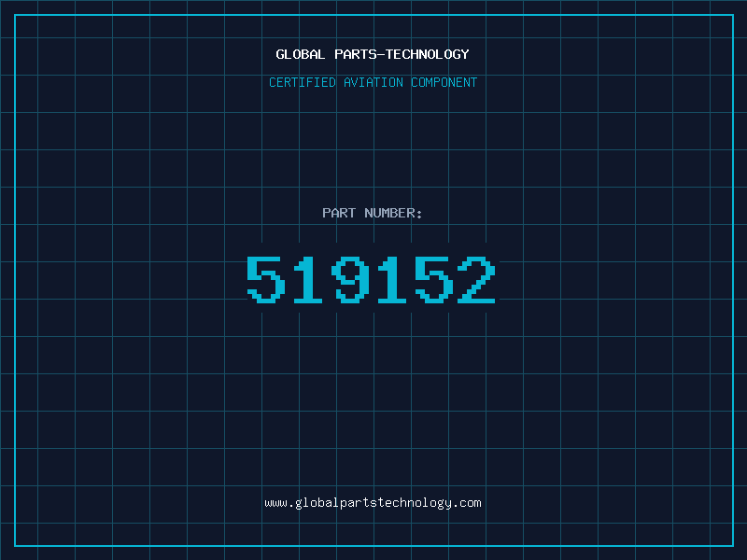The width and height of the screenshot is (747, 560).
Task: Click the ".com" ending of the website address
Action: (467, 503)
